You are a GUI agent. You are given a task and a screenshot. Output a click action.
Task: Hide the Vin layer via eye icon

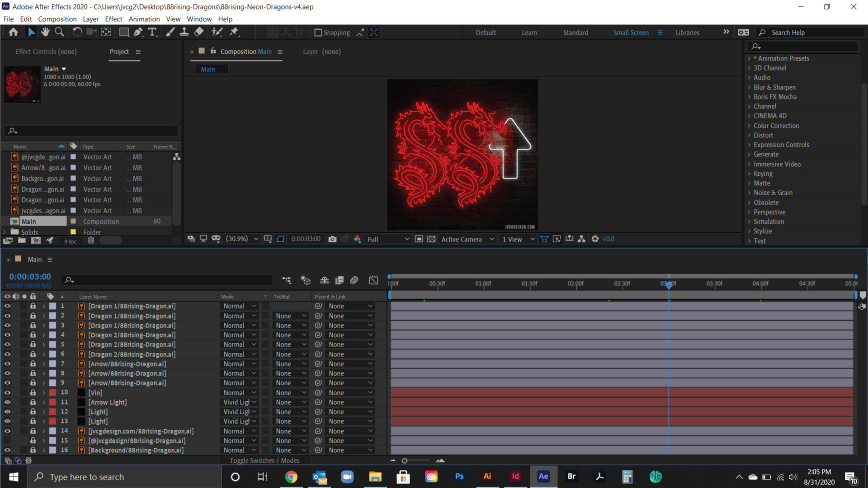point(7,393)
